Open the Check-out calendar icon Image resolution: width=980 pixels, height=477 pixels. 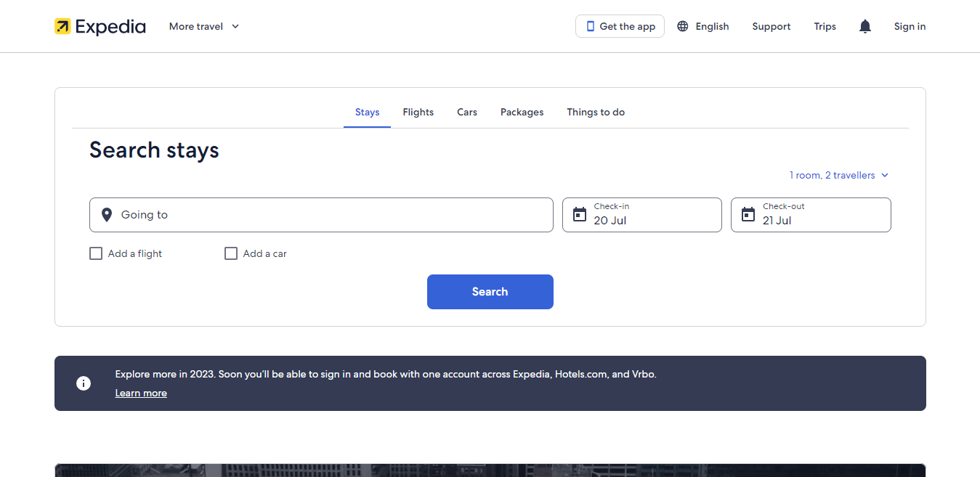[x=748, y=214]
